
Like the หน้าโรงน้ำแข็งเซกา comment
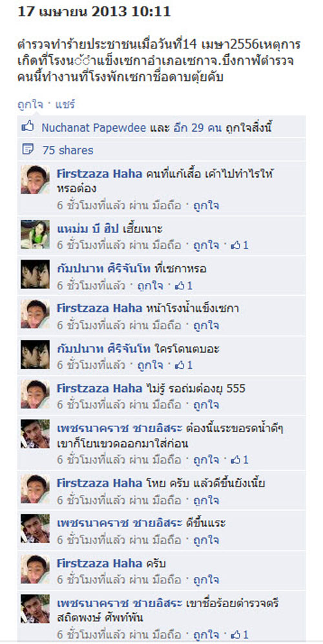click(x=205, y=326)
